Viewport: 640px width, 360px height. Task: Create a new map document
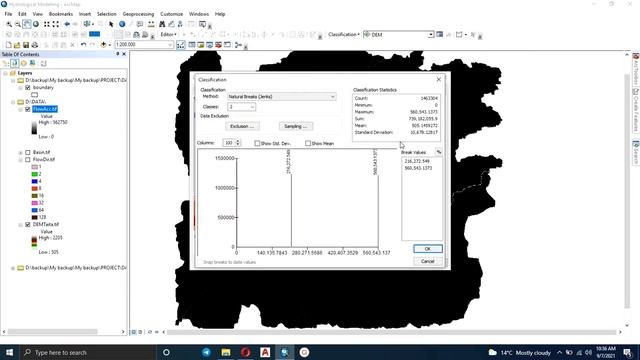pos(8,44)
